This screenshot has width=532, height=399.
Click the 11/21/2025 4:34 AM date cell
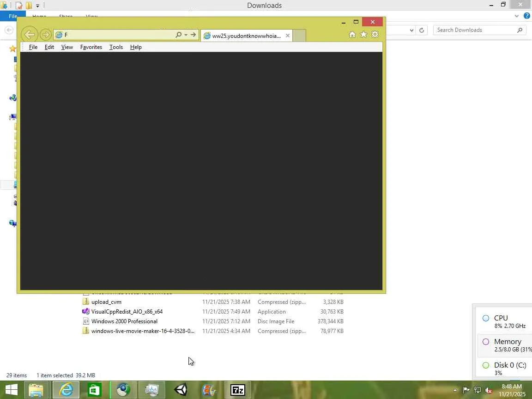tap(226, 331)
